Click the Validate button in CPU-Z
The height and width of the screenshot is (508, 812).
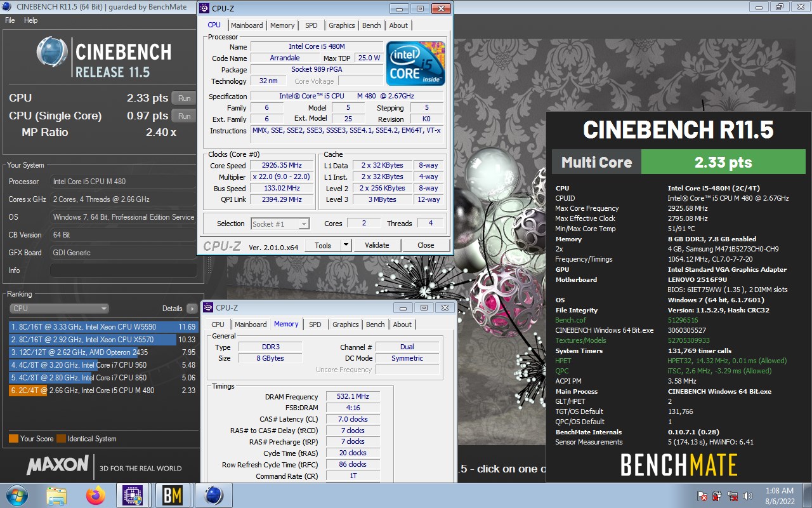(x=377, y=245)
